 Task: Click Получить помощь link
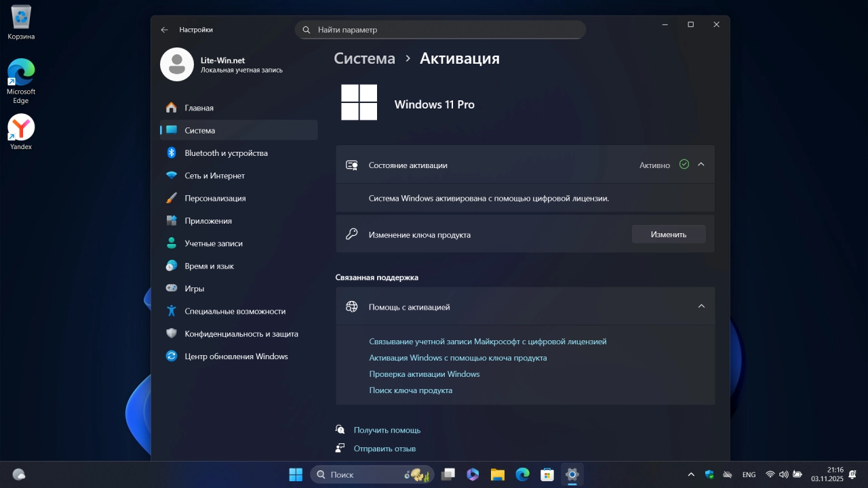(x=387, y=430)
